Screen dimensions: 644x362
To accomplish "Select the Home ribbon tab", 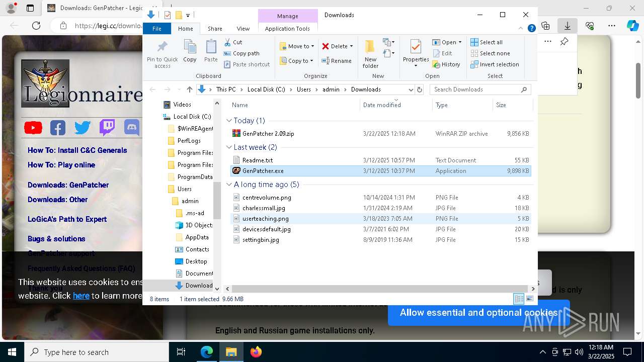I will click(185, 29).
